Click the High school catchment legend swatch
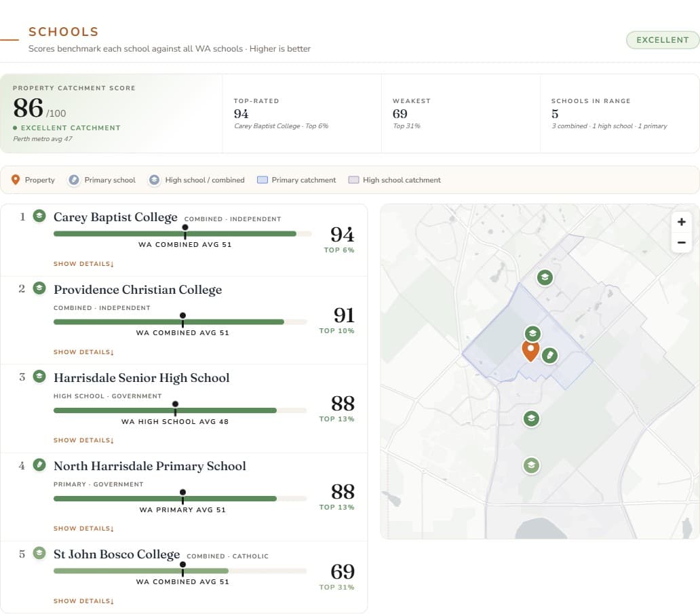Image resolution: width=700 pixels, height=614 pixels. tap(353, 180)
